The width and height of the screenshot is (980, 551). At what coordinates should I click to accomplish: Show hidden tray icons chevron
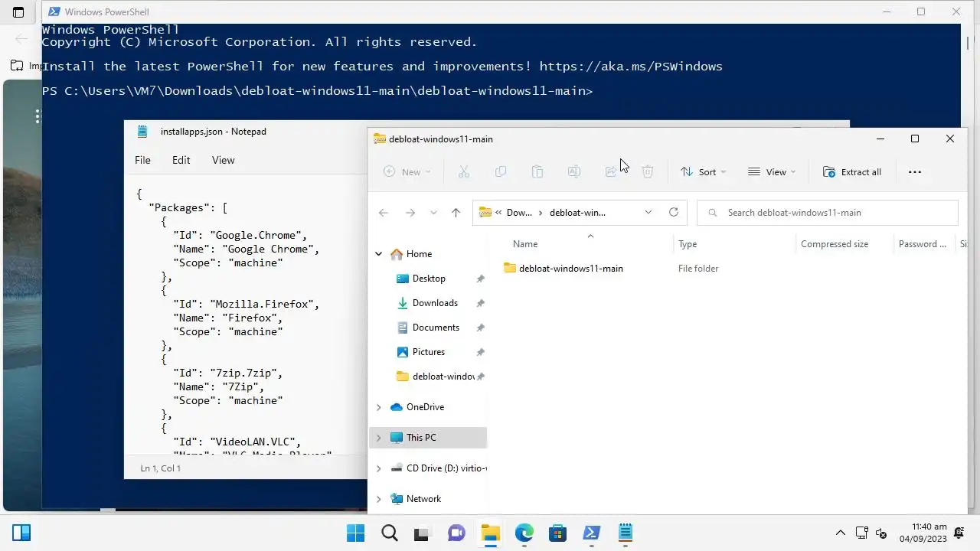(840, 533)
